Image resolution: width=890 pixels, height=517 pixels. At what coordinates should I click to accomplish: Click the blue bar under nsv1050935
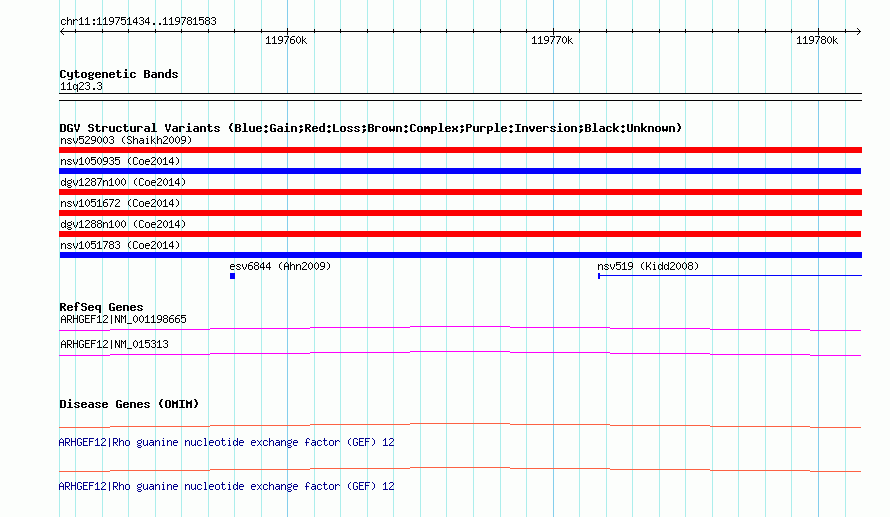tap(460, 171)
